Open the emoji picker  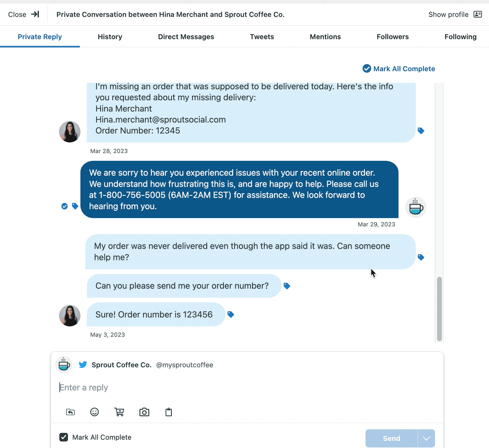pos(94,412)
